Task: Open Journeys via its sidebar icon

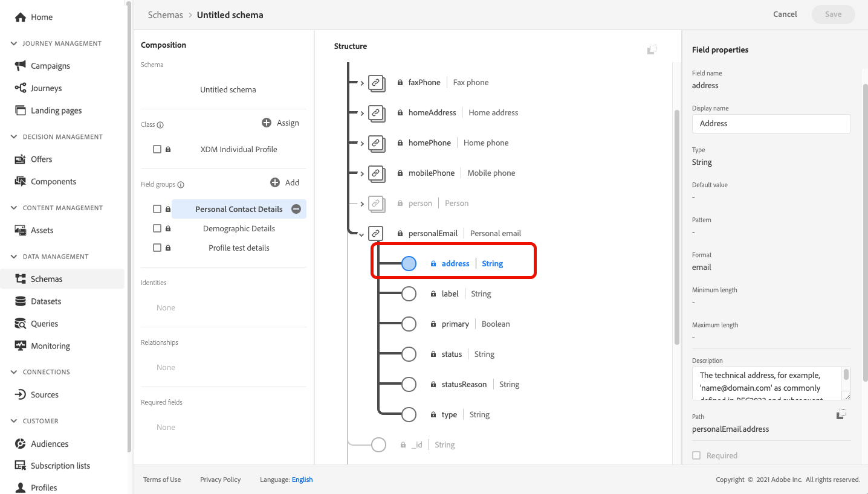Action: [21, 88]
